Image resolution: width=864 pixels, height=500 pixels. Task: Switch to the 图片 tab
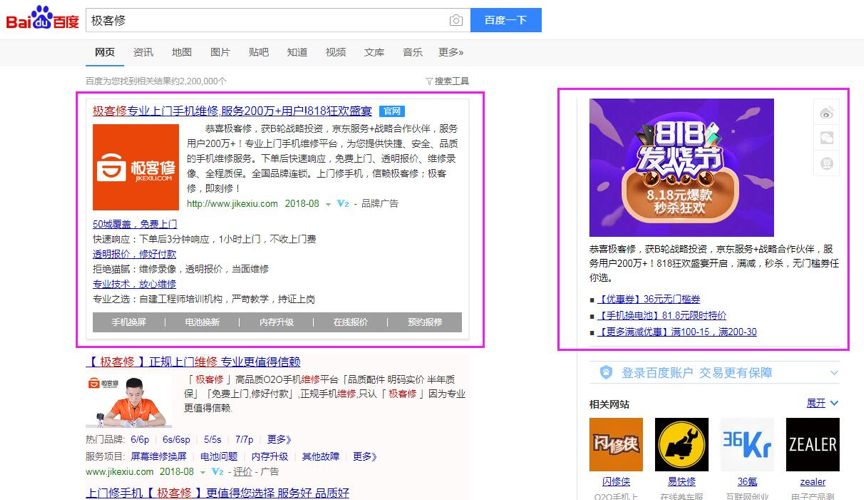click(220, 52)
